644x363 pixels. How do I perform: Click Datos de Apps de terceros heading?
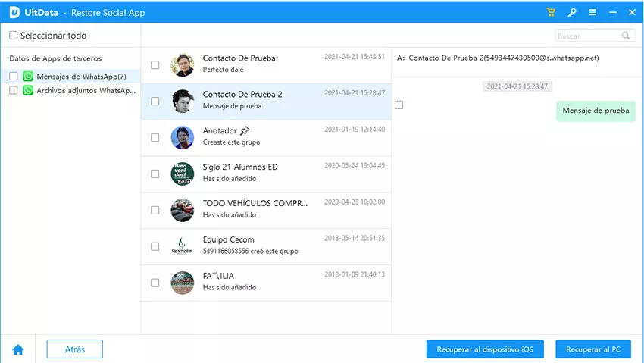coord(55,58)
